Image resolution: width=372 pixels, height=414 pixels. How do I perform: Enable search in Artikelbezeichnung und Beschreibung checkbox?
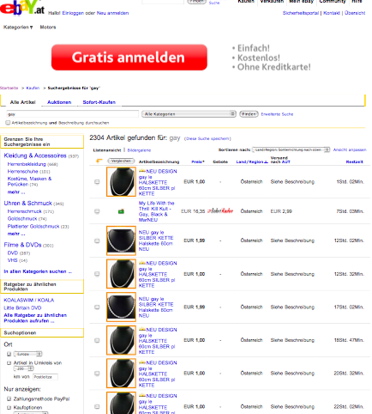coord(8,123)
